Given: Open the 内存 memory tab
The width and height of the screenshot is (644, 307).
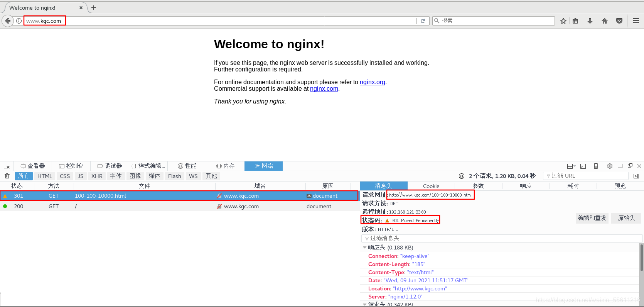Looking at the screenshot, I should click(225, 166).
